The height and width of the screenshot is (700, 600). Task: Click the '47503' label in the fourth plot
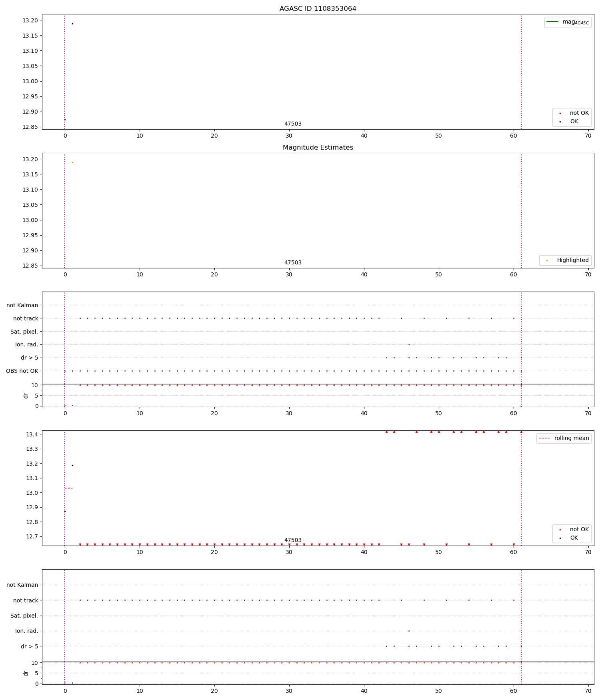click(293, 540)
